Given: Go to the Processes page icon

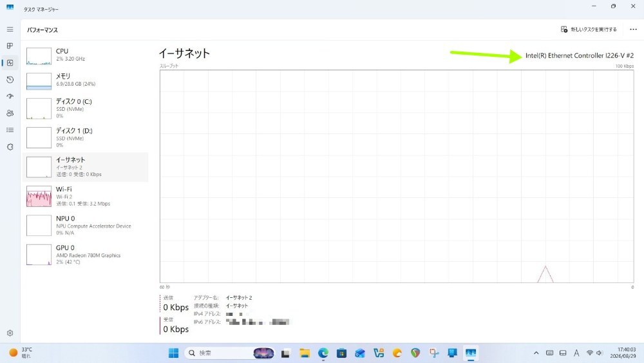Looking at the screenshot, I should [x=10, y=46].
